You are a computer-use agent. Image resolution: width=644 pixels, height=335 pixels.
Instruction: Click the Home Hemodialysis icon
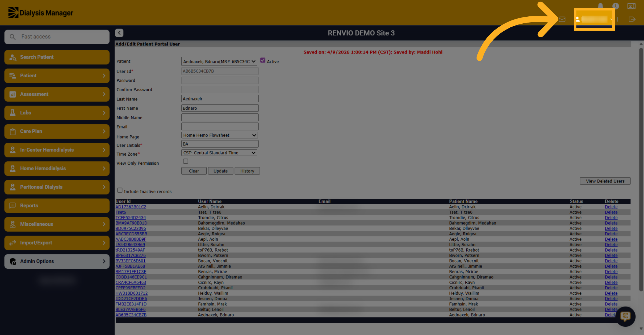[13, 168]
